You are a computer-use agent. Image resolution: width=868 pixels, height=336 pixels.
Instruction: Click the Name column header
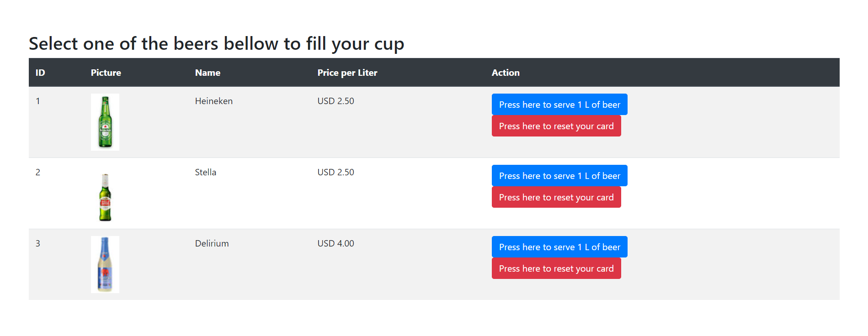point(208,73)
